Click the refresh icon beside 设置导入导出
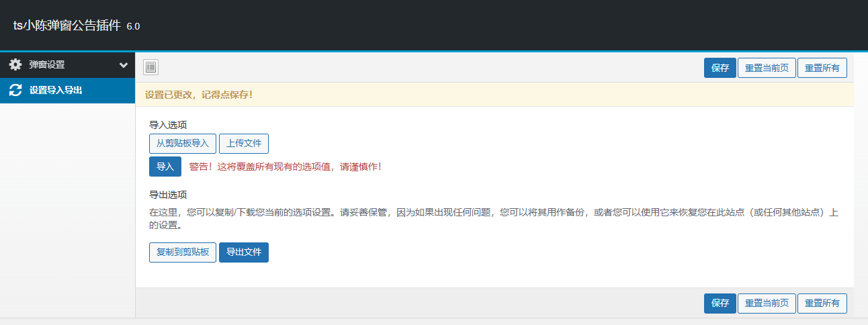The width and height of the screenshot is (868, 325). click(x=15, y=90)
